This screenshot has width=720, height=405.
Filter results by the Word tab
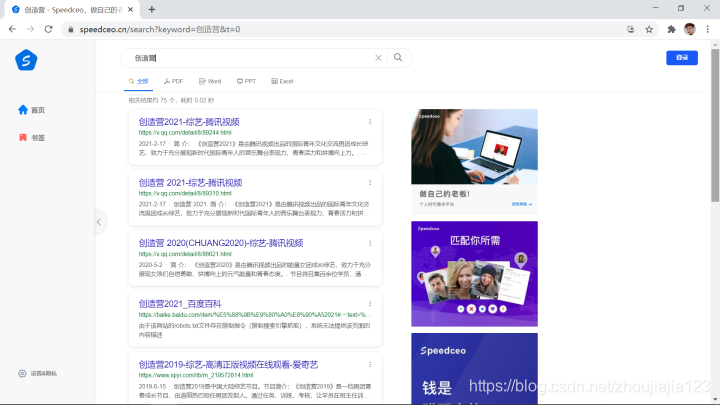[x=210, y=81]
